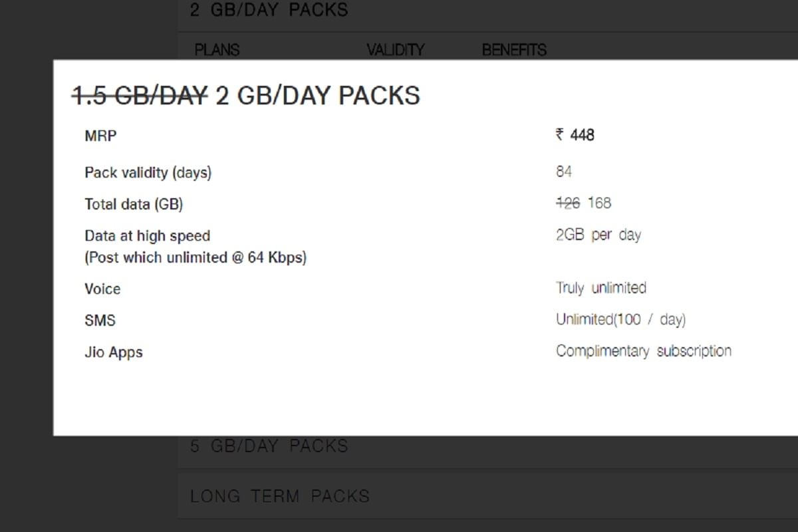Select the Truly unlimited Voice value
798x532 pixels.
pyautogui.click(x=600, y=288)
